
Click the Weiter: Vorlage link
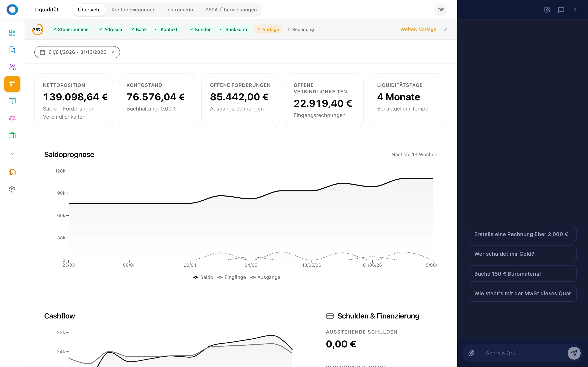pyautogui.click(x=418, y=29)
